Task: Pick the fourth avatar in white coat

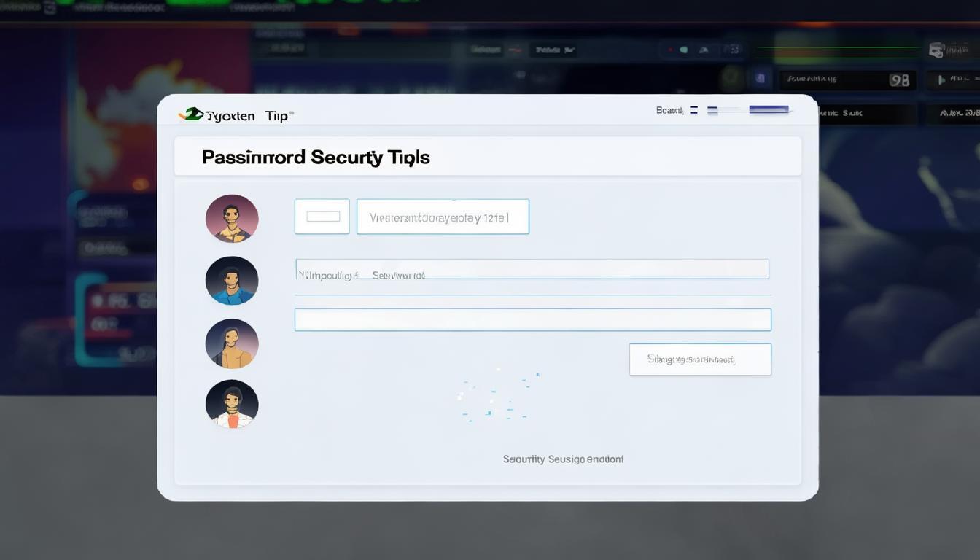Action: coord(232,404)
